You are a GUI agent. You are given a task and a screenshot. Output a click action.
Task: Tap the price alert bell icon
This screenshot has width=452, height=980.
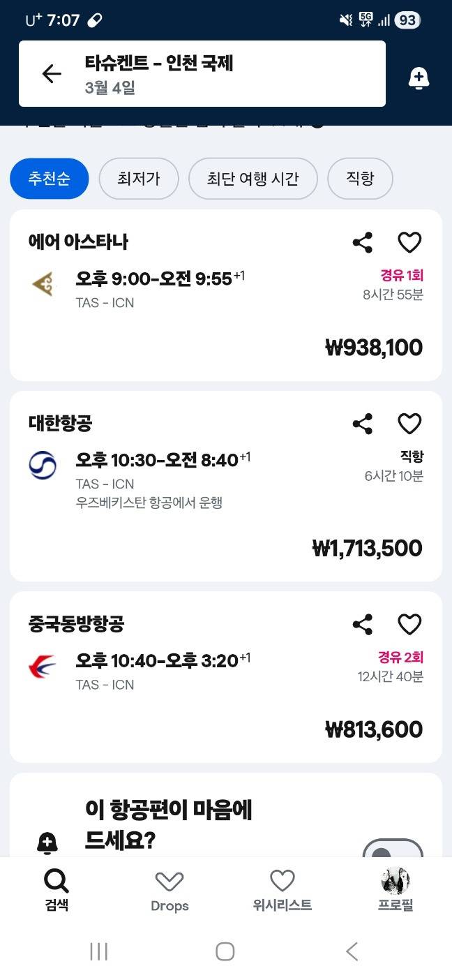[x=419, y=78]
